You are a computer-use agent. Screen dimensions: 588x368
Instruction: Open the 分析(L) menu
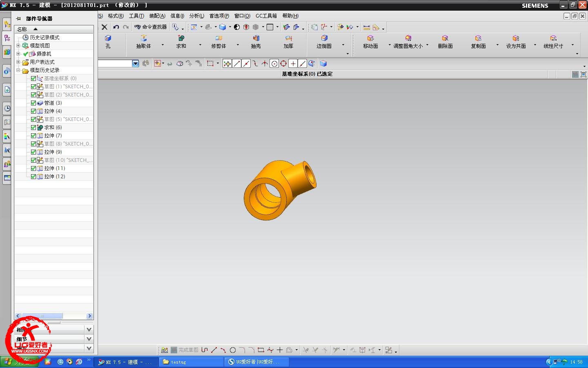tap(196, 16)
